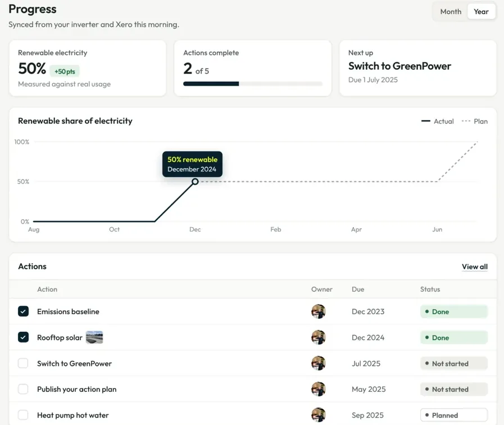Change the Not started status for Switch to GreenPower
This screenshot has width=504, height=425.
[x=454, y=363]
